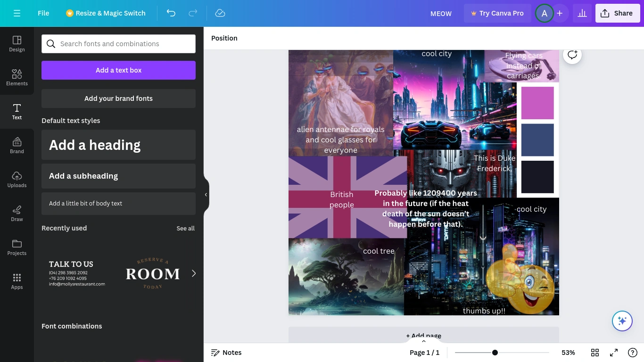644x362 pixels.
Task: Click the Add a text box button
Action: click(x=118, y=70)
